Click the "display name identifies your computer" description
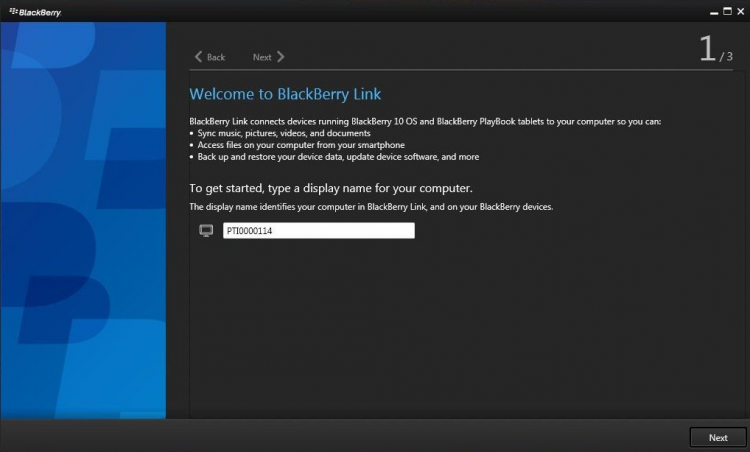 pos(371,207)
